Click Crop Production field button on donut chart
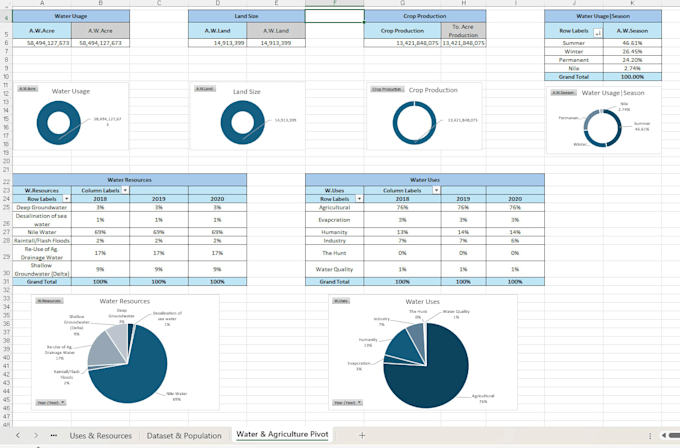Screen dimensions: 680x448 (x=387, y=89)
